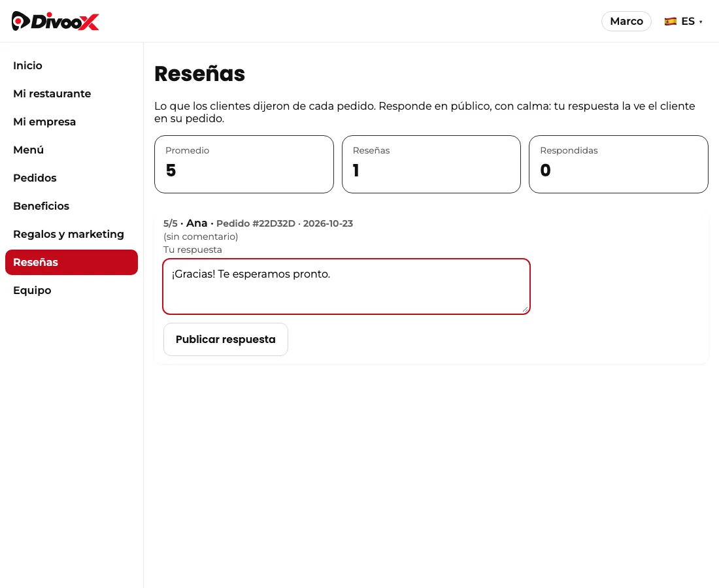Click the Promedio stat card
Viewport: 719px width, 588px height.
pyautogui.click(x=244, y=164)
